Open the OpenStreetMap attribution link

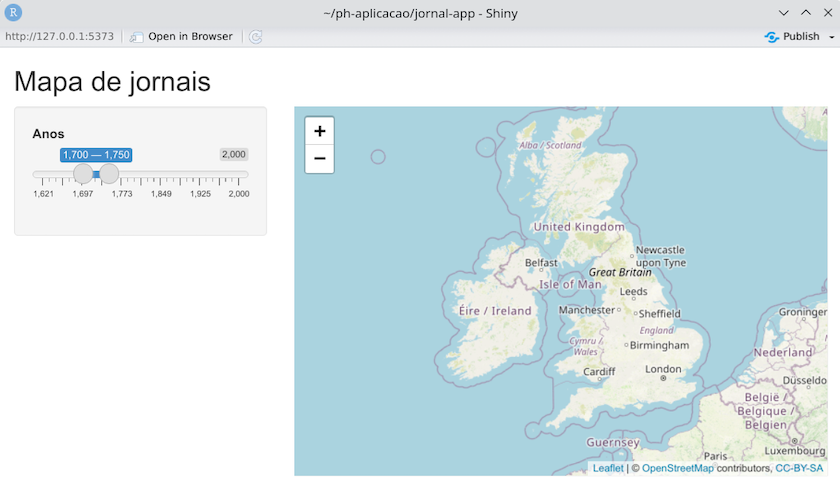tap(677, 468)
